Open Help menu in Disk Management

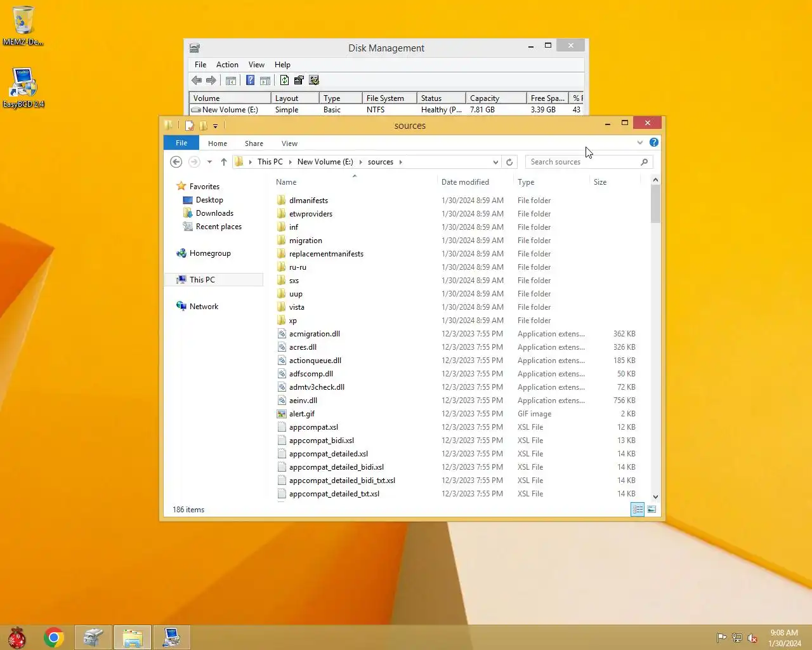(282, 65)
